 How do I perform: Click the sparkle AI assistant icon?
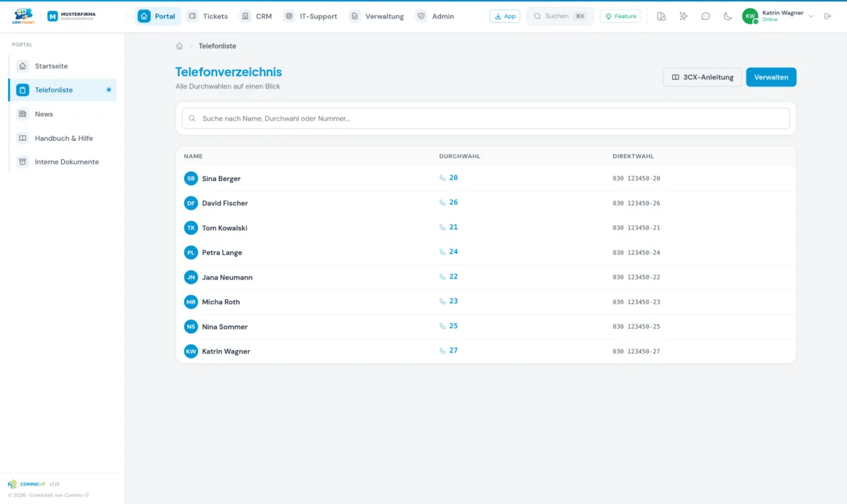(684, 16)
